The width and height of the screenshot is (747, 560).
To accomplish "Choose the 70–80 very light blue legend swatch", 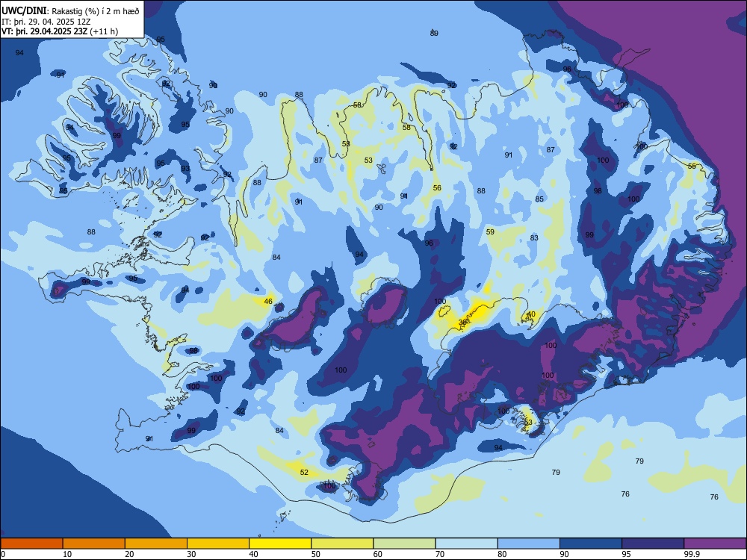I will click(467, 544).
